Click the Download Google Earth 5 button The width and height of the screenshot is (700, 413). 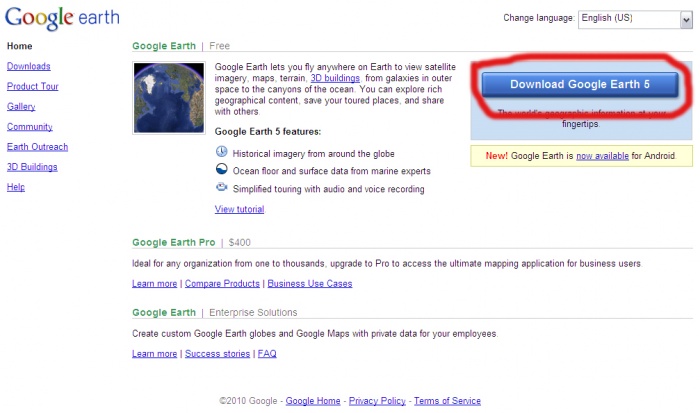tap(580, 84)
